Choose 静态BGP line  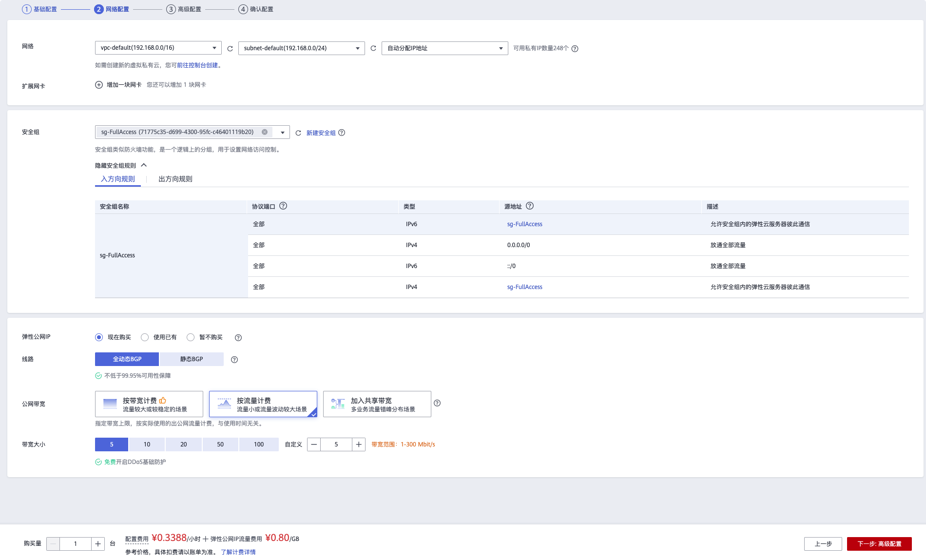coord(192,359)
